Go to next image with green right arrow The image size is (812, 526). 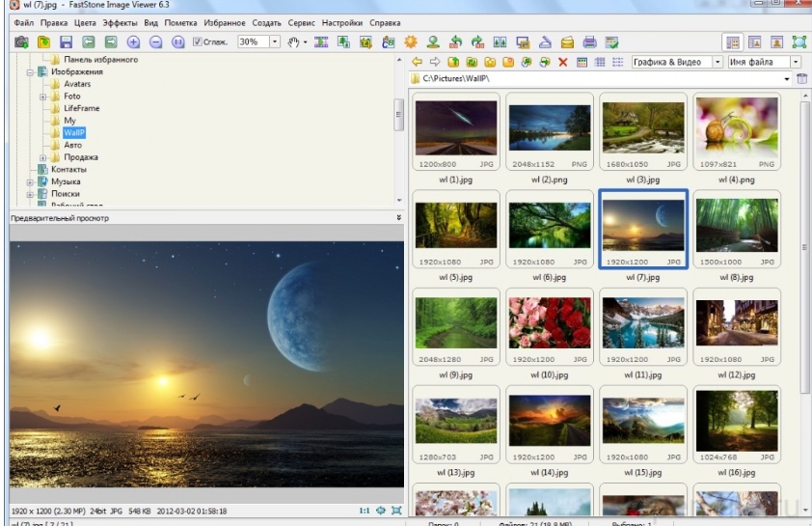(x=111, y=42)
